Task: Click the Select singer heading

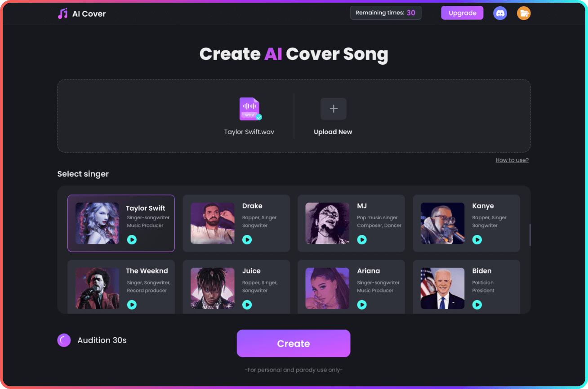Action: pos(83,174)
